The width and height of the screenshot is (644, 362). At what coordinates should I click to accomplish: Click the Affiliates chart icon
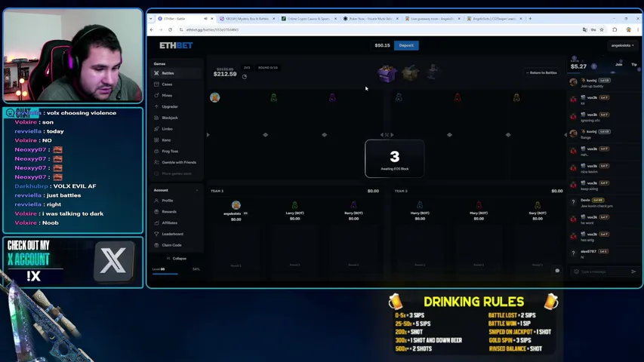(156, 223)
